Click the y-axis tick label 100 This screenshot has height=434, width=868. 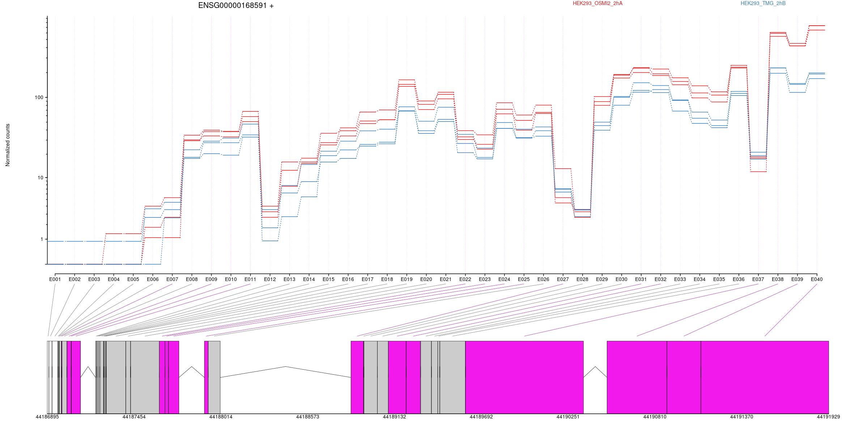tap(39, 98)
